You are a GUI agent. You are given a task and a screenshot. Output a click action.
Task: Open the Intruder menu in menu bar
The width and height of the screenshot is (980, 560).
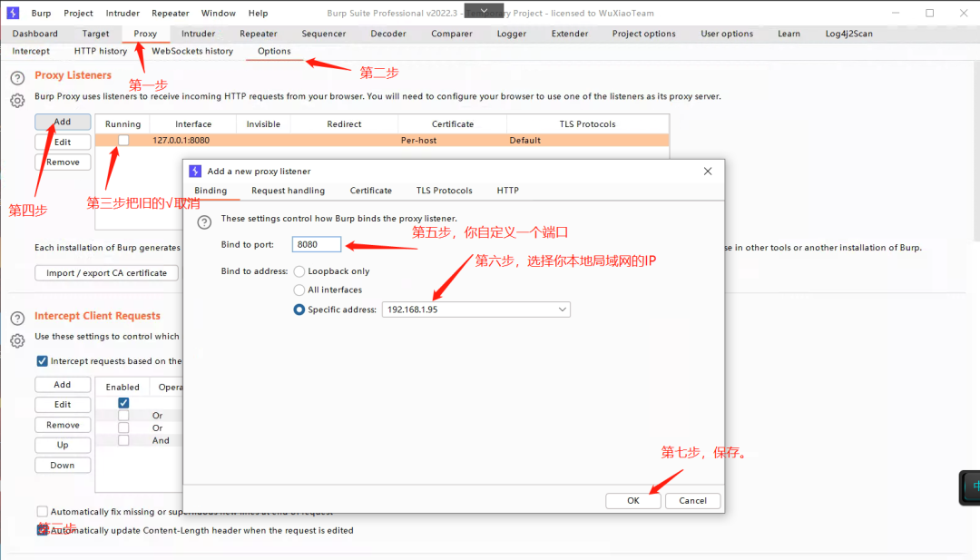(x=122, y=13)
